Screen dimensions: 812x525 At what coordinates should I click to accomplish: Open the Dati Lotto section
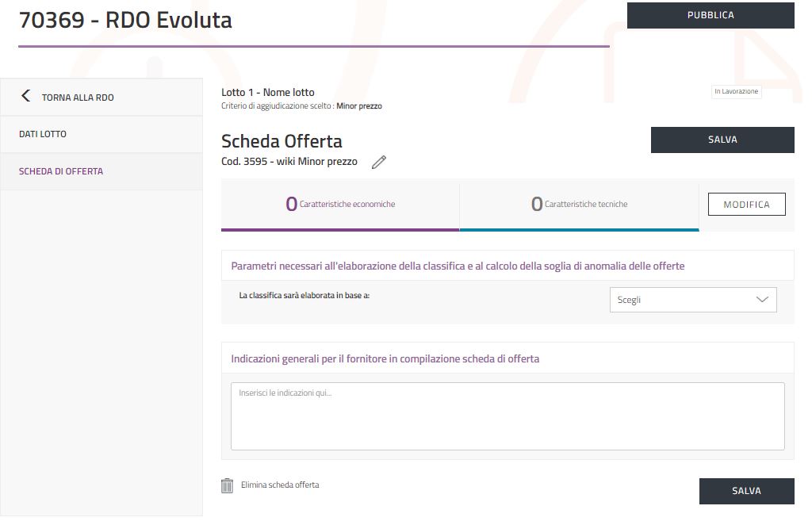tap(43, 134)
